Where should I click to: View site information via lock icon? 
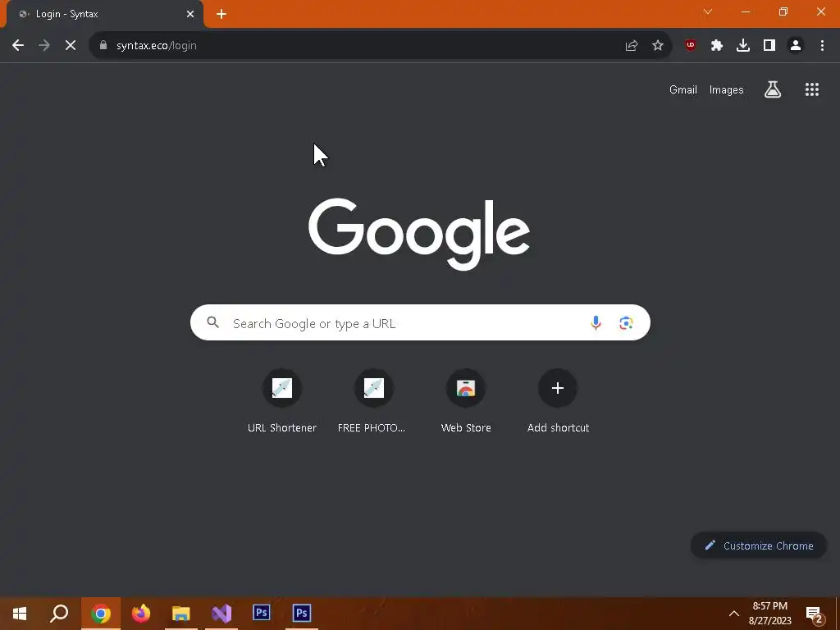[x=103, y=46]
